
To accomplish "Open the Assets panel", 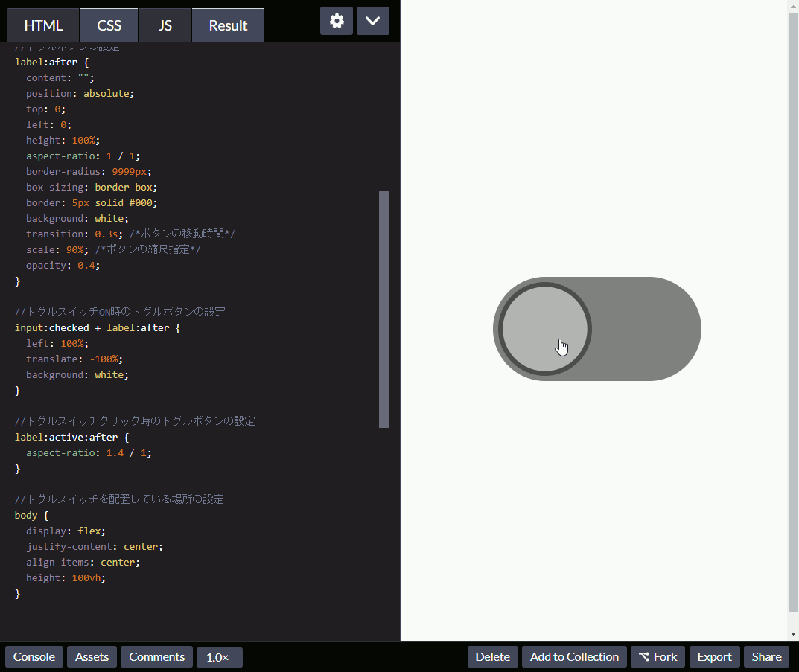I will 92,656.
